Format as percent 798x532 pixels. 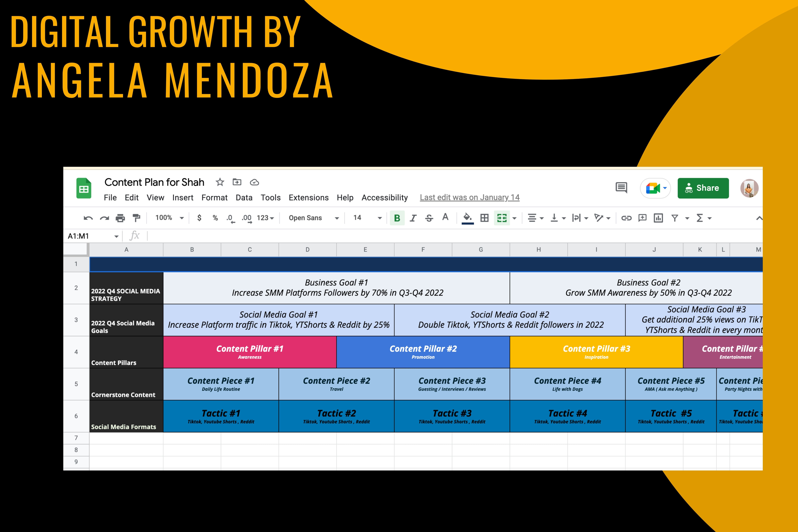(x=215, y=218)
